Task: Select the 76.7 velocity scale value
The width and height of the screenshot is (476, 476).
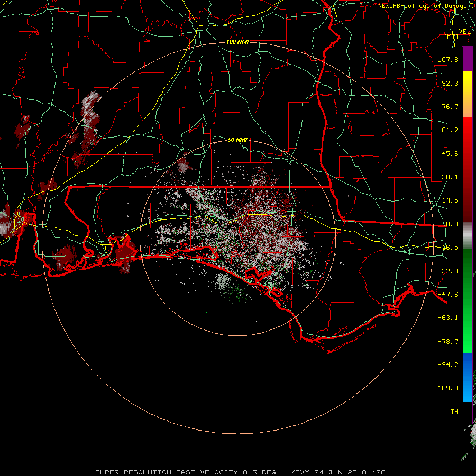Action: coord(450,106)
